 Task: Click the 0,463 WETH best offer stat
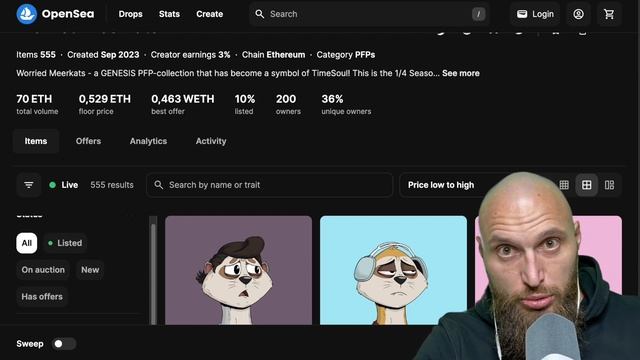click(182, 104)
